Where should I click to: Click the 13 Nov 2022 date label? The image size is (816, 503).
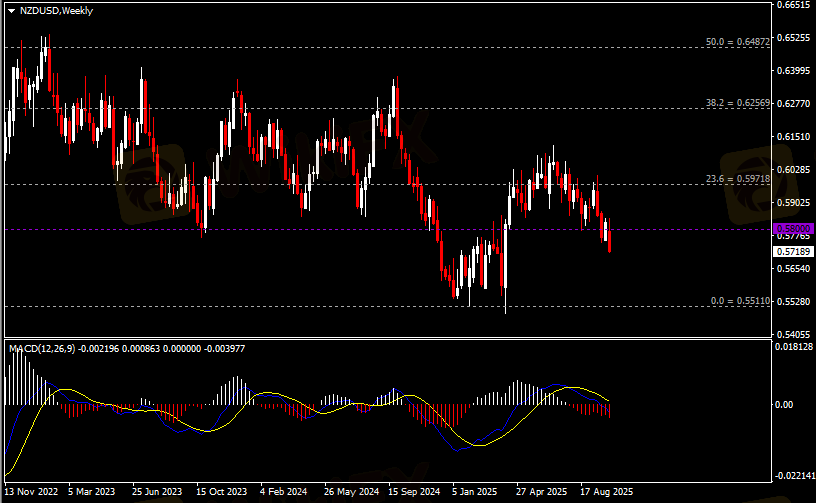coord(33,493)
